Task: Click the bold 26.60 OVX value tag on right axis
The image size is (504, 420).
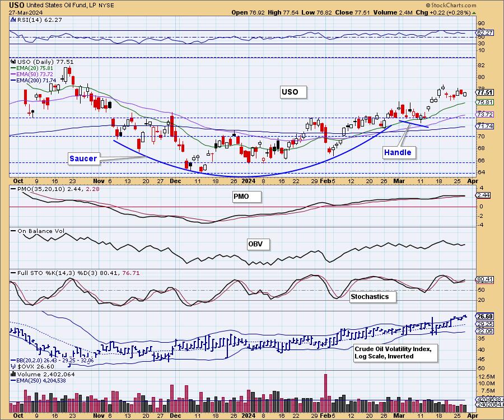Action: click(485, 316)
